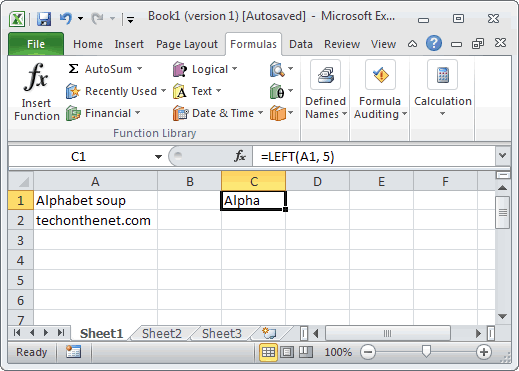
Task: Open Excel Help question mark
Action: pyautogui.click(x=433, y=43)
